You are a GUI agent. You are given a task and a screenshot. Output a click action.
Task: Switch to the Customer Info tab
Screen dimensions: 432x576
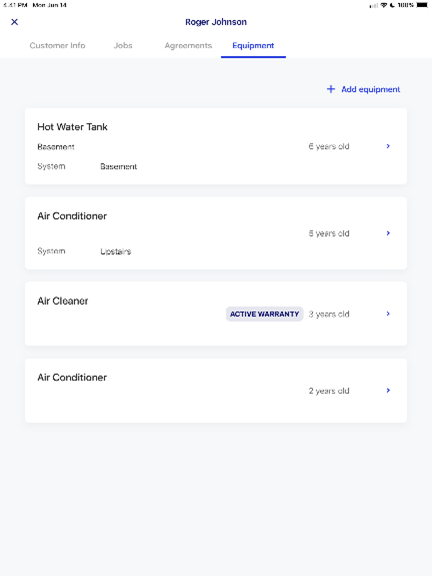click(x=57, y=46)
